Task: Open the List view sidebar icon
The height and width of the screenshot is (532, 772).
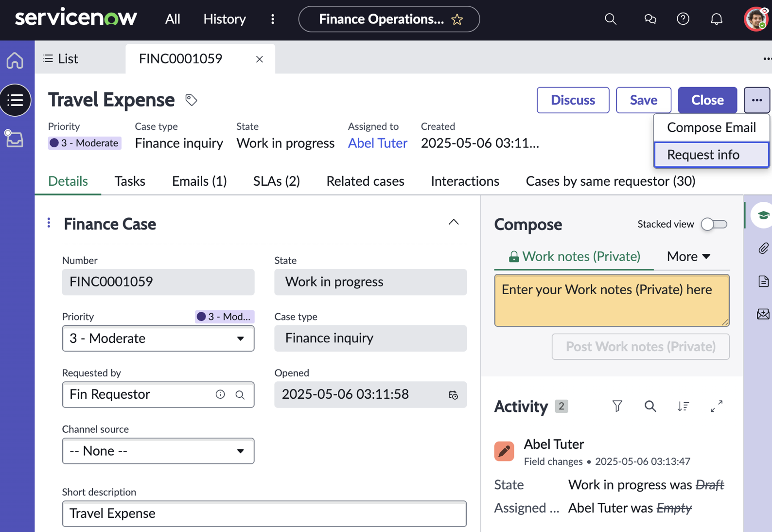Action: [16, 100]
